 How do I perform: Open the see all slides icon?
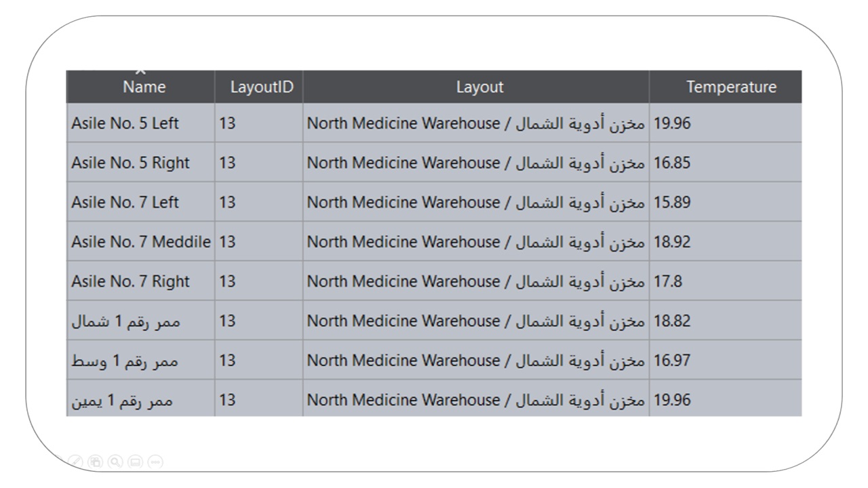96,462
